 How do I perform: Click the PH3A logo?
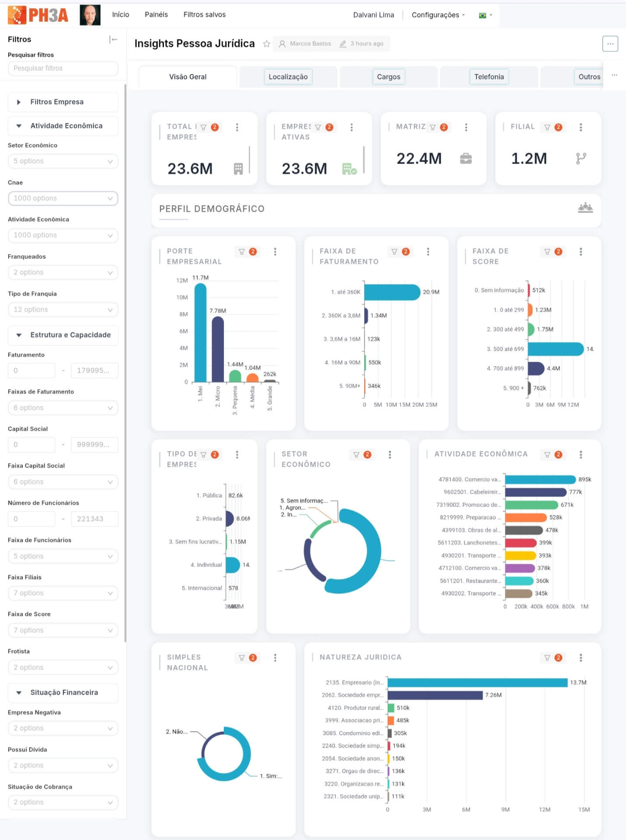tap(38, 15)
